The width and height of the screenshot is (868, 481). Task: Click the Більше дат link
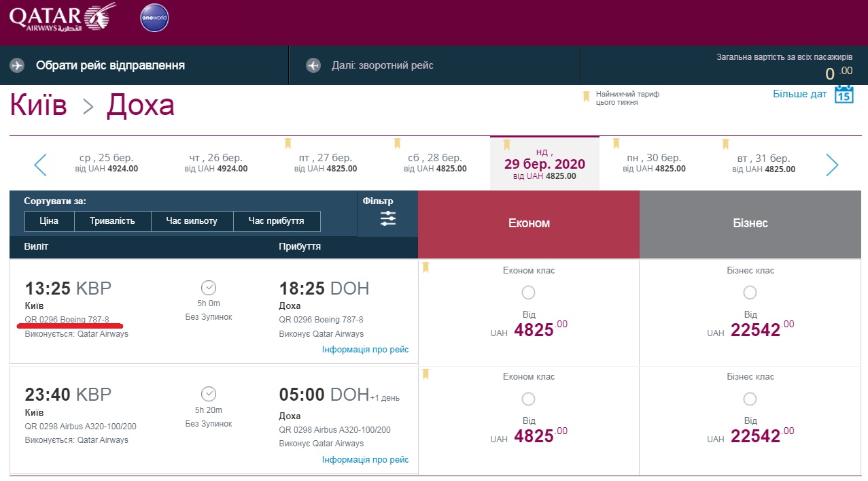pyautogui.click(x=799, y=94)
